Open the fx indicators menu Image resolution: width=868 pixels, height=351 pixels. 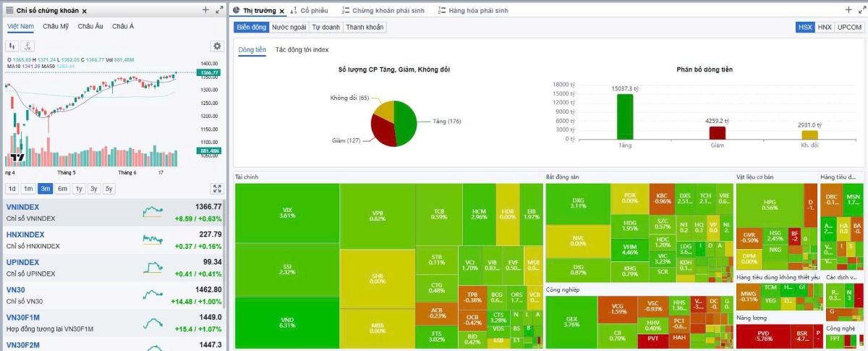point(28,46)
